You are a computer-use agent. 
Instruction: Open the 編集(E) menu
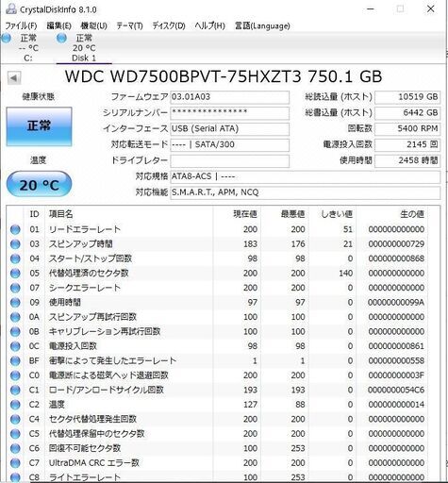coord(58,25)
